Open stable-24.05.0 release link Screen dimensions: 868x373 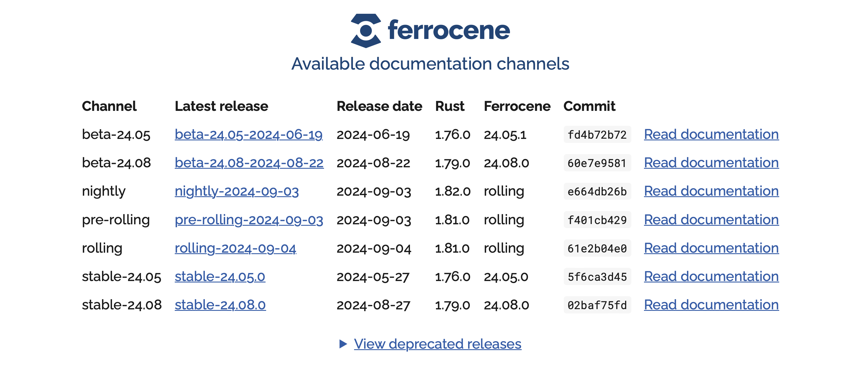tap(220, 276)
